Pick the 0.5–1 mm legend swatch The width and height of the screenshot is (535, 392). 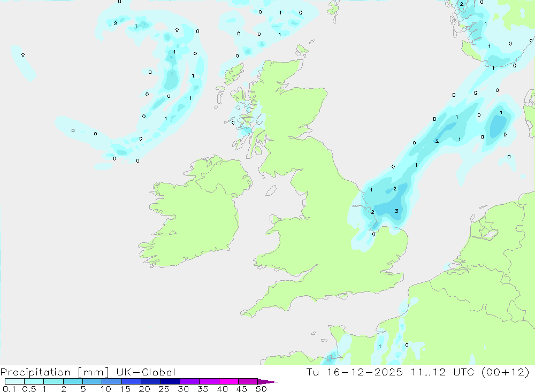click(34, 381)
